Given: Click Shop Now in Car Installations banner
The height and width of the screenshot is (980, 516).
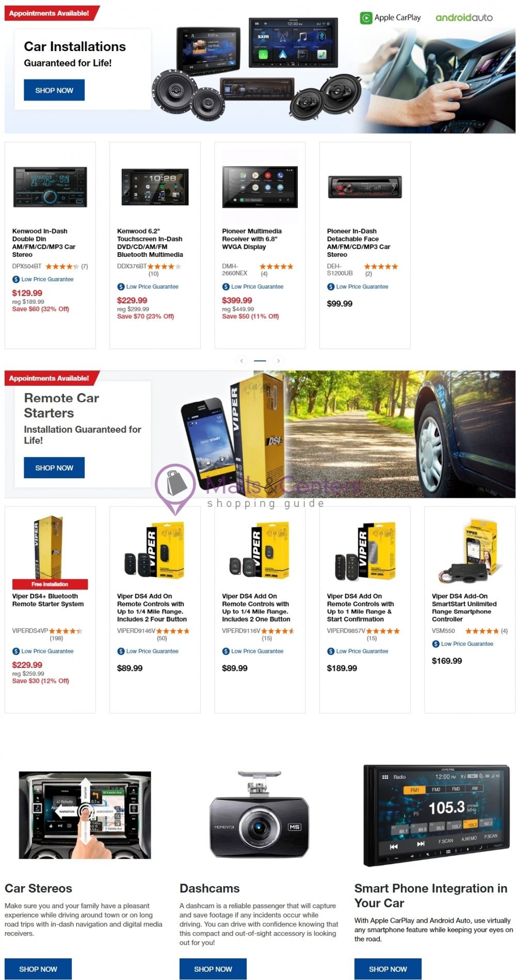Looking at the screenshot, I should pos(54,90).
